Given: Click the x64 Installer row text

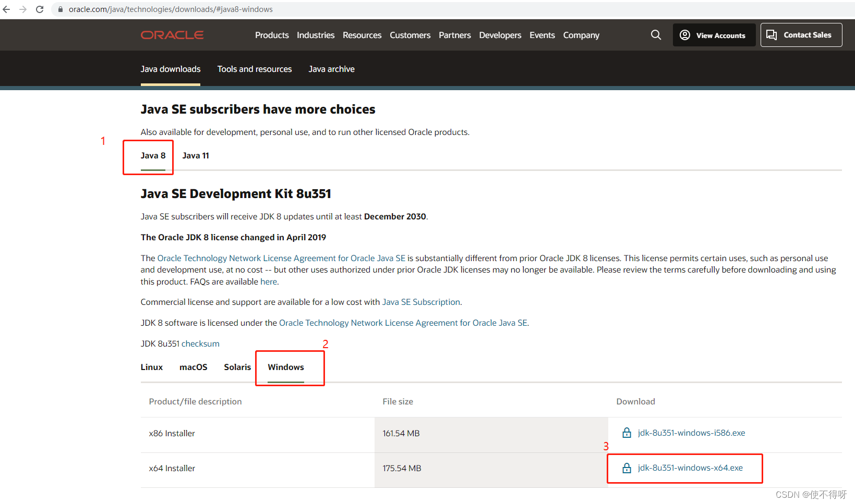Looking at the screenshot, I should point(172,468).
